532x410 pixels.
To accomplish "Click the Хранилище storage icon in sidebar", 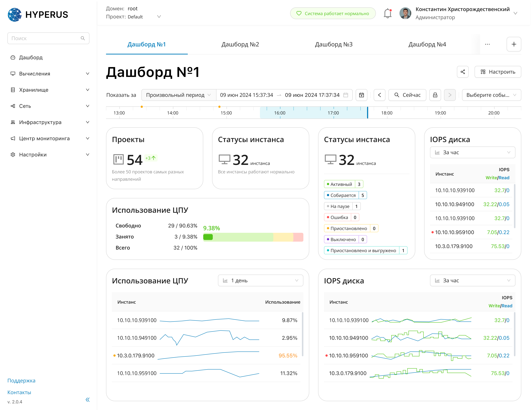I will pyautogui.click(x=13, y=90).
